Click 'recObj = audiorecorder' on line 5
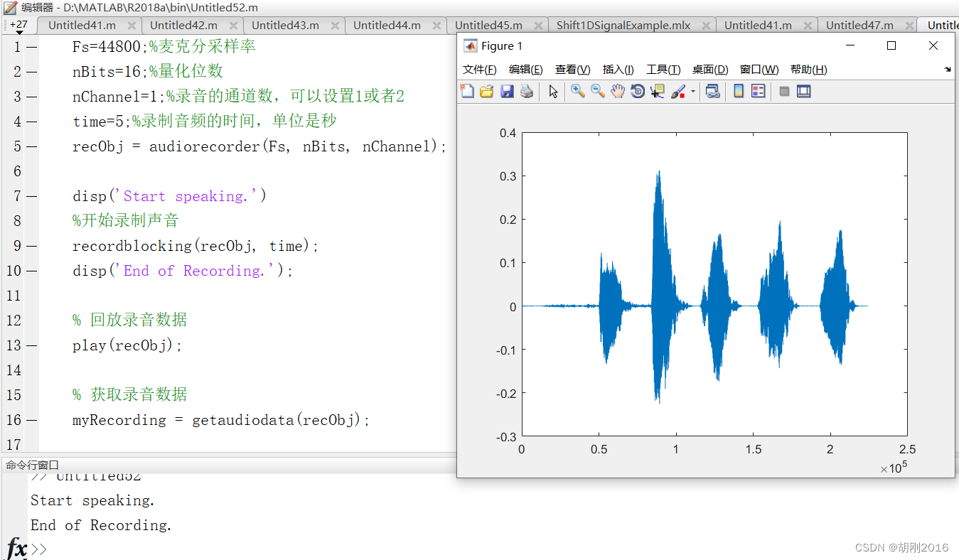Screen dimensions: 959x560 pos(167,146)
